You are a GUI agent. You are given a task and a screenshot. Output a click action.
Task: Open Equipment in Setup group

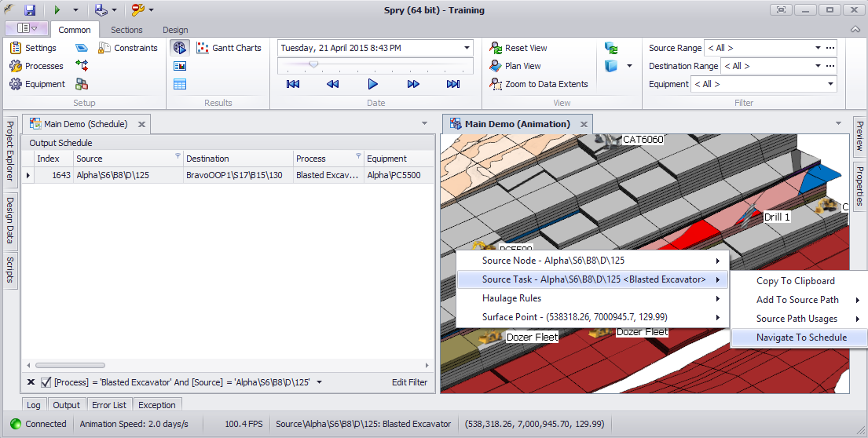coord(37,84)
